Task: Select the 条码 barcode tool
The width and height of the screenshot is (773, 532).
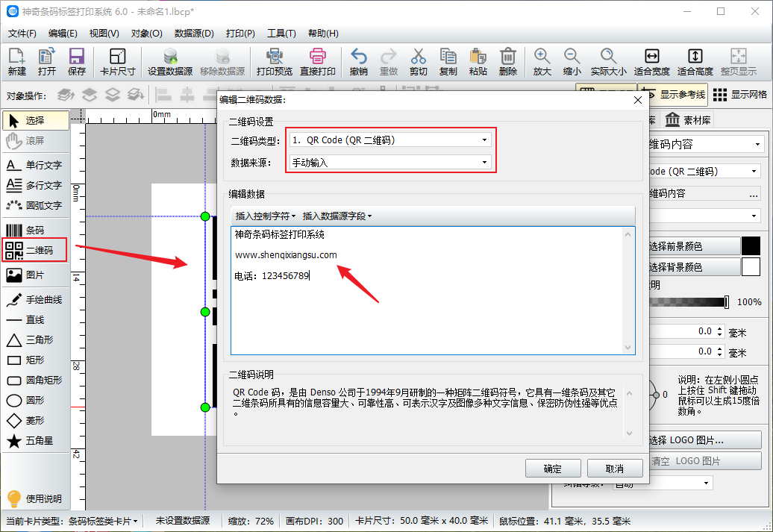Action: pos(34,231)
